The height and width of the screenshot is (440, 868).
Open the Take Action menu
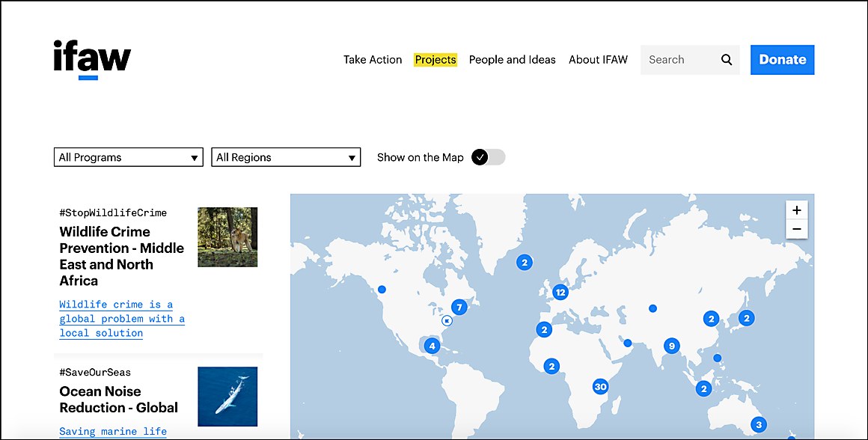tap(373, 60)
